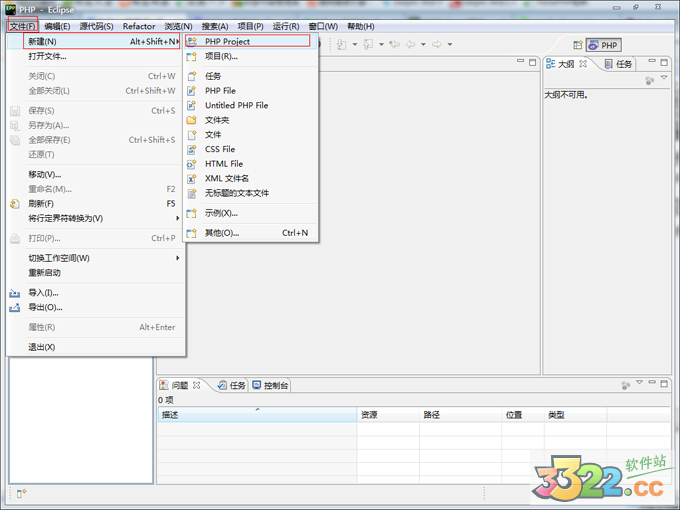Open the Refactor menu
Screen dimensions: 680x510
[x=139, y=26]
